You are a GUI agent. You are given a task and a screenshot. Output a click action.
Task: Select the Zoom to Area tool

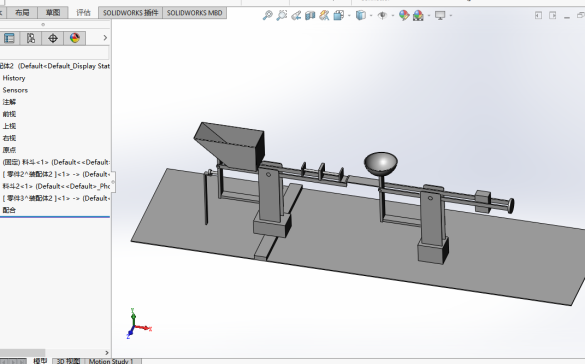pyautogui.click(x=282, y=15)
